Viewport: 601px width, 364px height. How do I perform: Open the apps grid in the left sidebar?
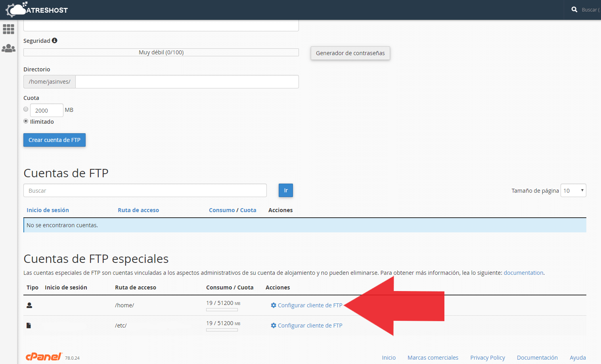8,29
